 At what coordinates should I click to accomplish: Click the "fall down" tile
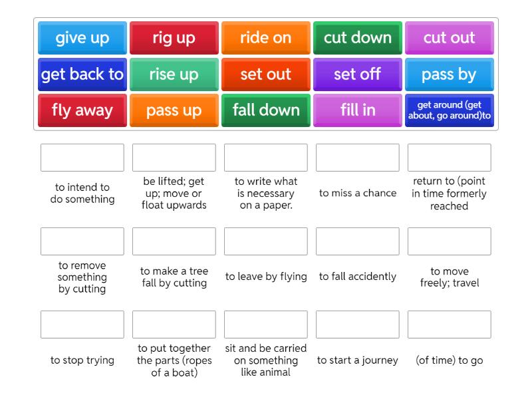pyautogui.click(x=265, y=110)
